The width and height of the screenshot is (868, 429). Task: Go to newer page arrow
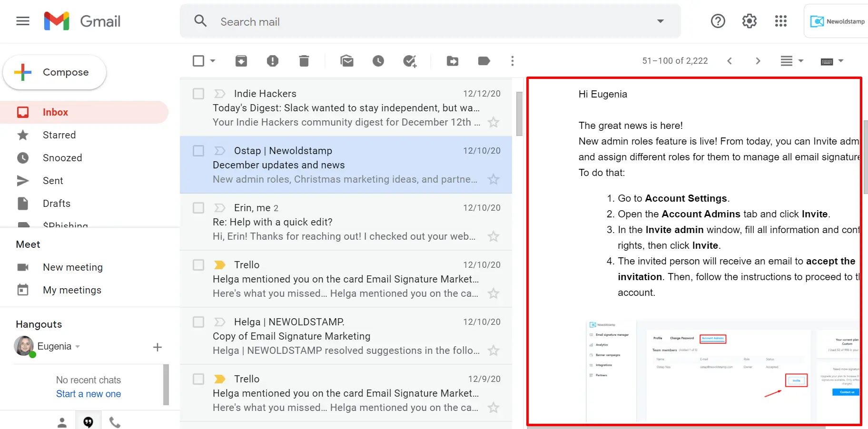click(730, 61)
